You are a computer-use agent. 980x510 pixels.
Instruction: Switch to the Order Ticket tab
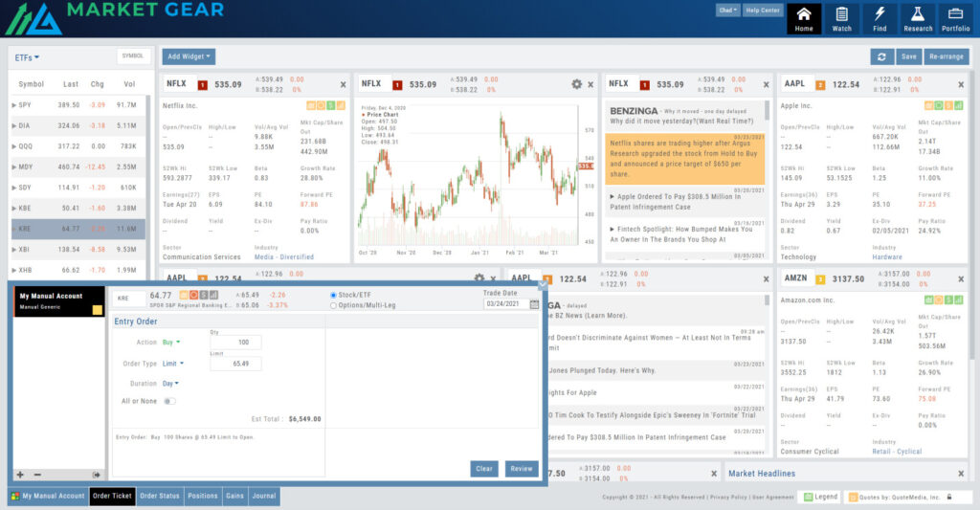pyautogui.click(x=113, y=497)
